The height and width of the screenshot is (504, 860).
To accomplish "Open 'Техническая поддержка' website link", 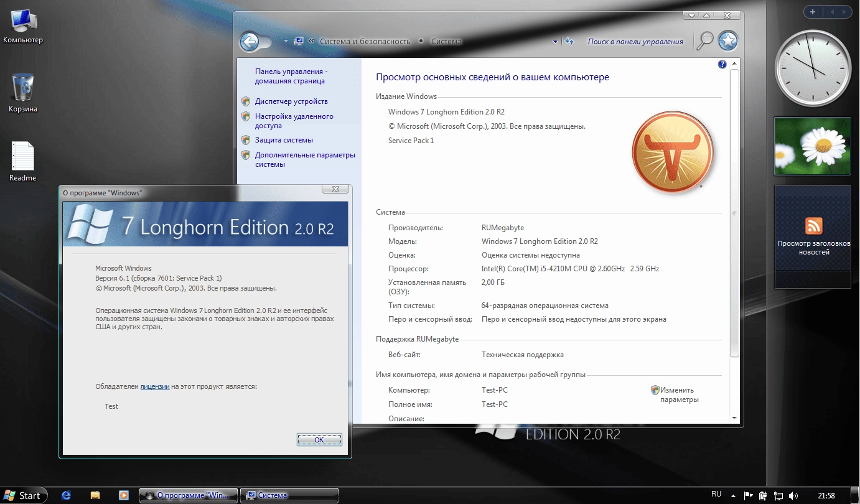I will click(523, 355).
